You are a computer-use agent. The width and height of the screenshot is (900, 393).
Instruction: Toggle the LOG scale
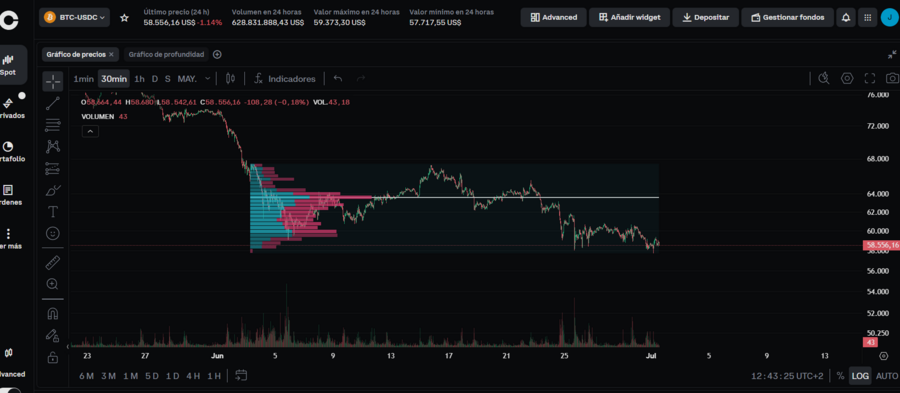[x=860, y=376]
